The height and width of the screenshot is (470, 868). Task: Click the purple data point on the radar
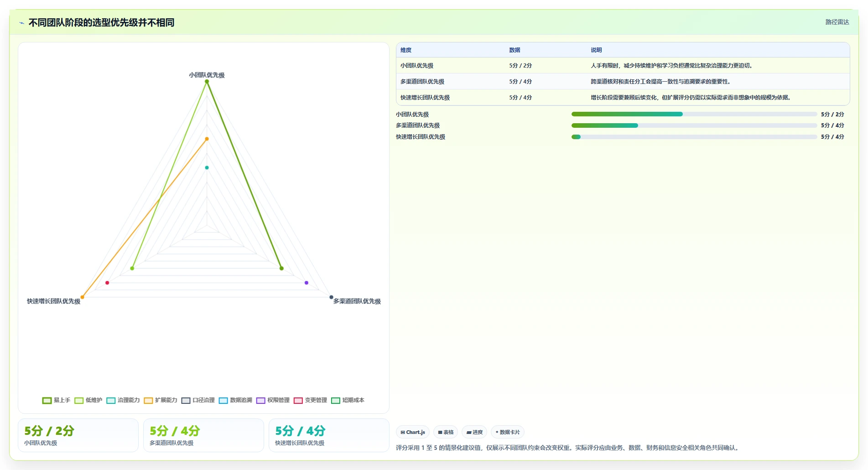pyautogui.click(x=307, y=283)
